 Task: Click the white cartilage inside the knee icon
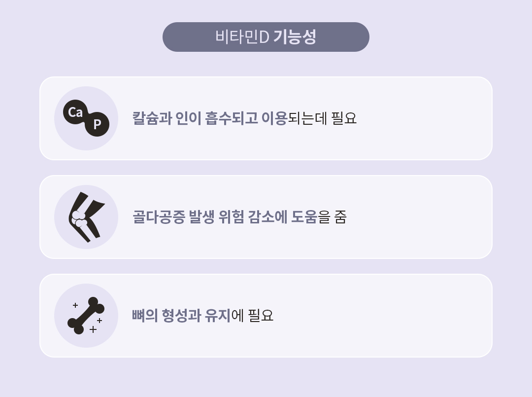(x=79, y=219)
